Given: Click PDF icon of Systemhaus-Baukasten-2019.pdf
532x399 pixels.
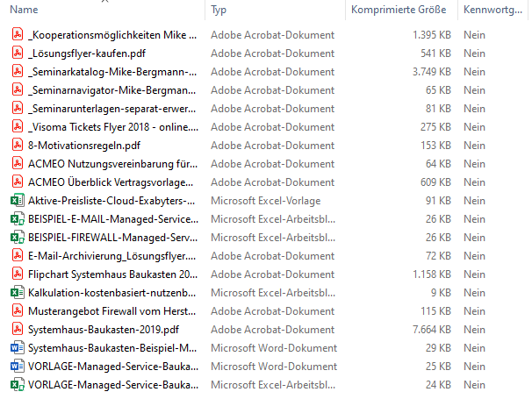Looking at the screenshot, I should [17, 329].
